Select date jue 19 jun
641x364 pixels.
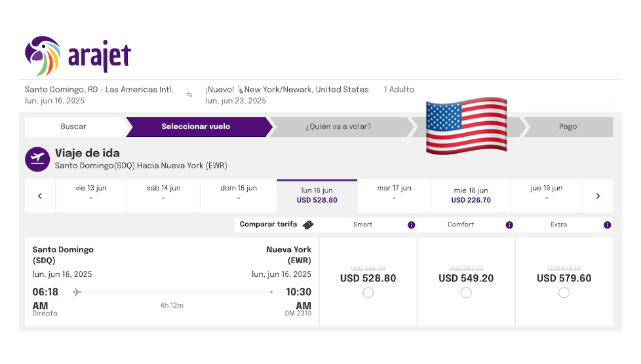pyautogui.click(x=547, y=196)
